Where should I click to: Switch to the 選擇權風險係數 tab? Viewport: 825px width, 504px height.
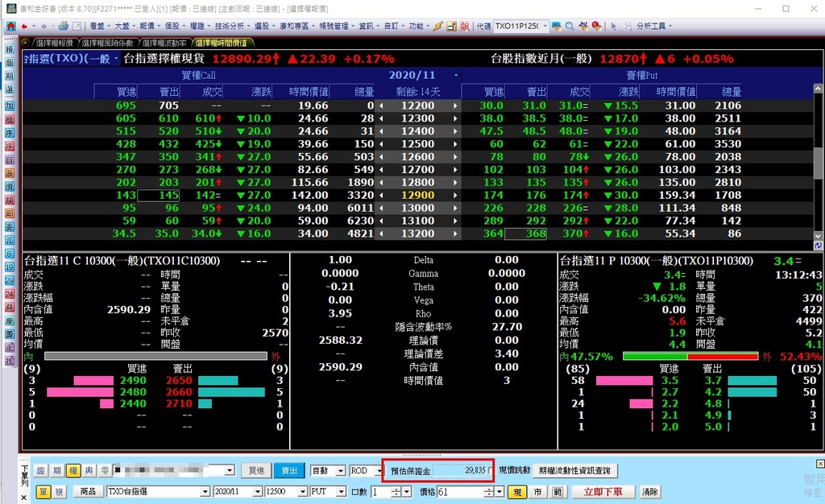tap(107, 43)
